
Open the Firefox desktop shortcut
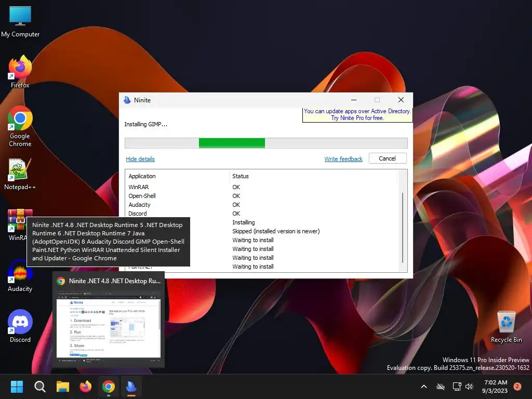[x=20, y=72]
